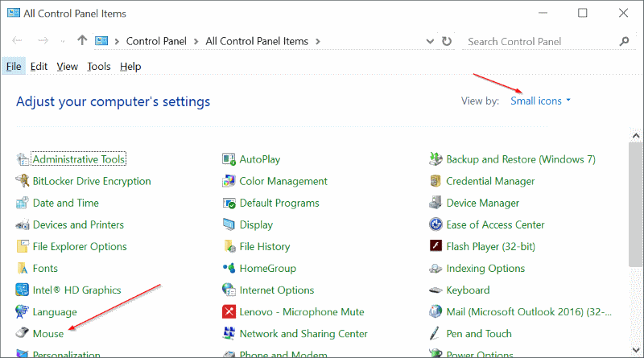Click the Forward navigation arrow
The width and height of the screenshot is (644, 358).
click(x=43, y=40)
